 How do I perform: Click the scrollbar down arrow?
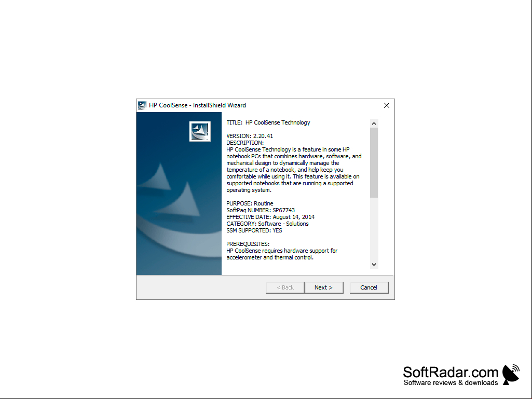(x=374, y=265)
